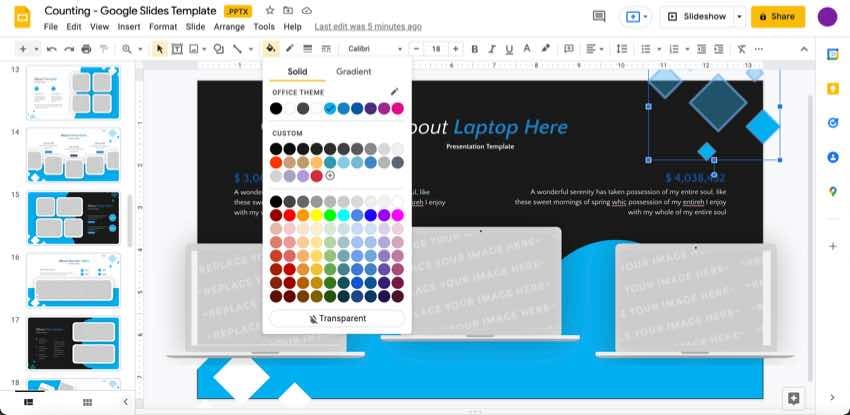Open the Calibri font dropdown
The image size is (850, 415).
point(375,48)
